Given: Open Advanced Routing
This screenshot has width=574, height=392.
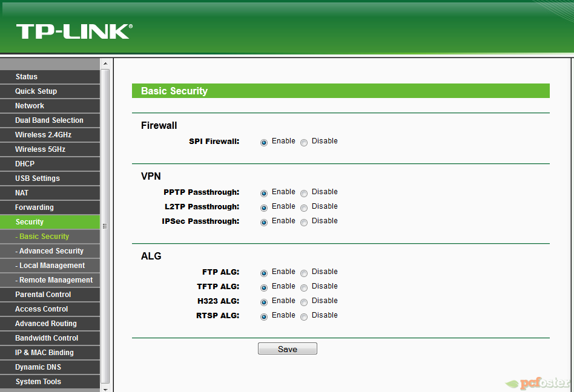Looking at the screenshot, I should pyautogui.click(x=50, y=324).
